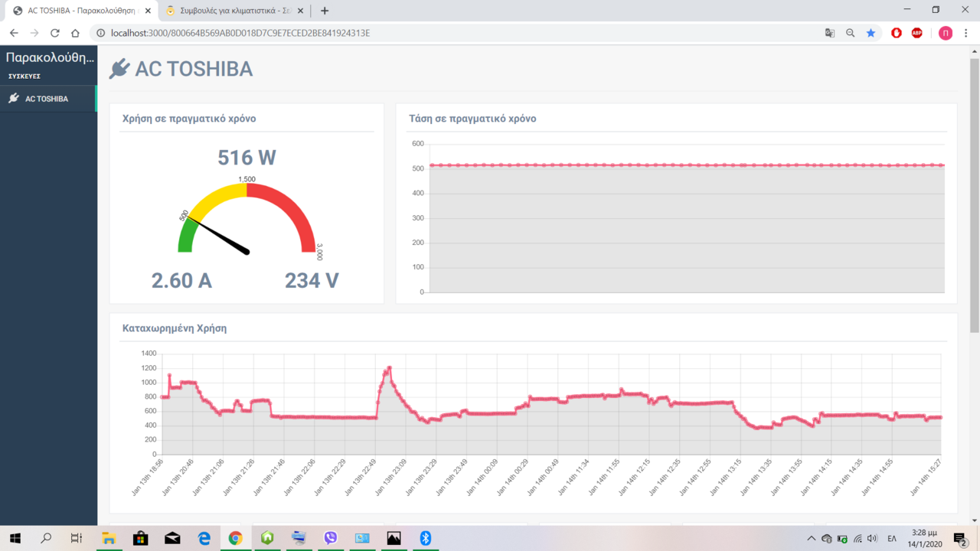Click the AC TOSHIBA page heading

pos(194,69)
